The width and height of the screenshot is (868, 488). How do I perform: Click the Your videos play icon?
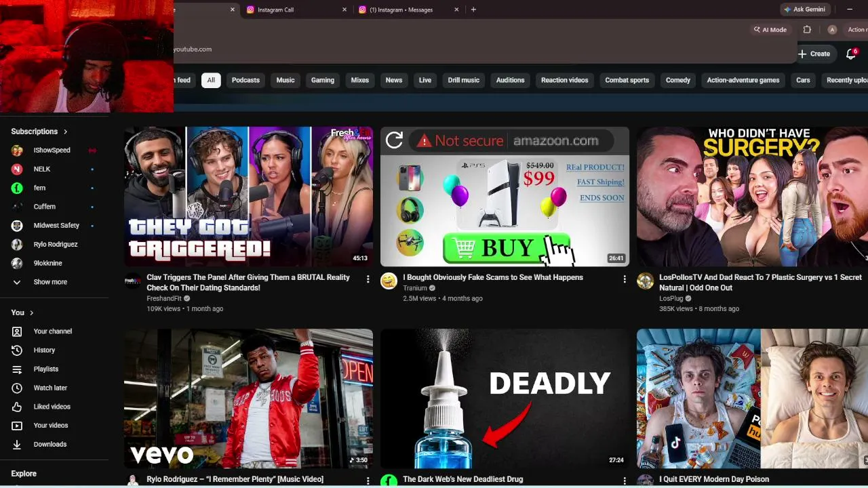(x=17, y=426)
